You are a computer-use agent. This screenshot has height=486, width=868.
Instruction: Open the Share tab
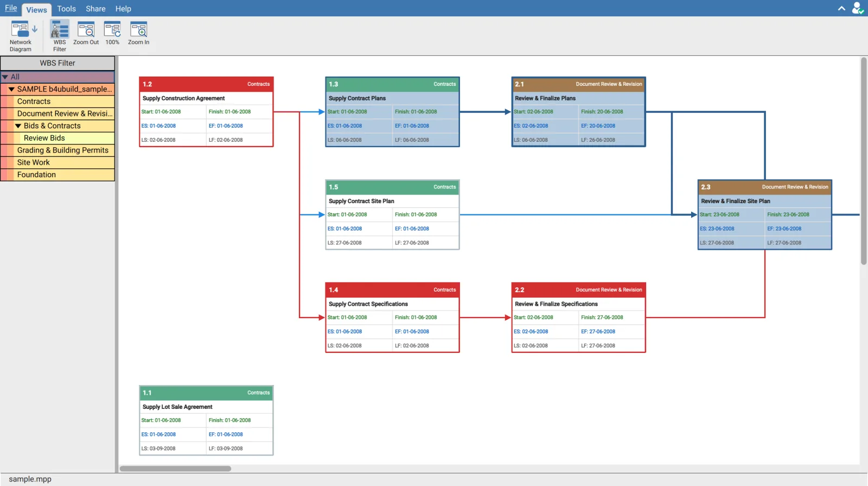point(95,9)
